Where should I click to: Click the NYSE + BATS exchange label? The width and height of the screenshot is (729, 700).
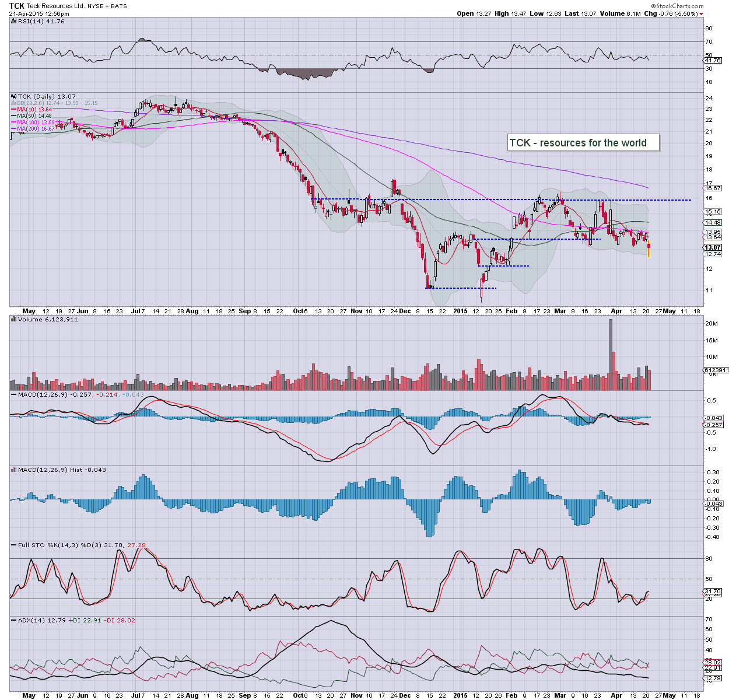pyautogui.click(x=107, y=6)
